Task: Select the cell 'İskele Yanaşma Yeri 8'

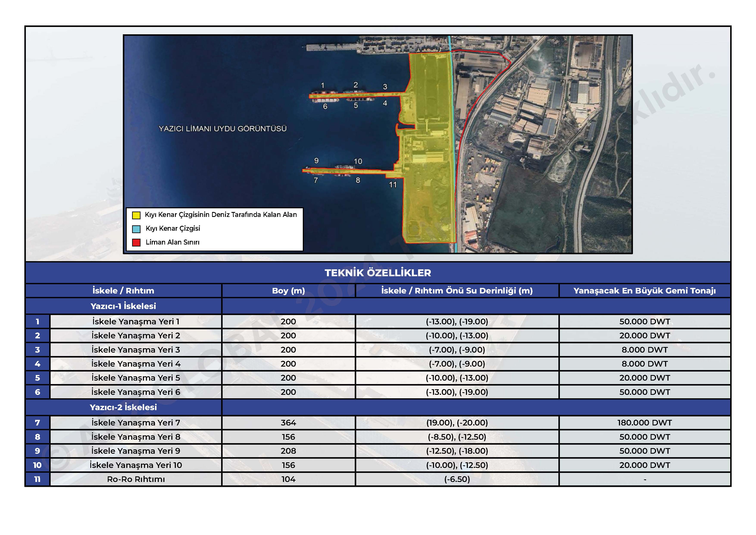Action: [x=136, y=437]
